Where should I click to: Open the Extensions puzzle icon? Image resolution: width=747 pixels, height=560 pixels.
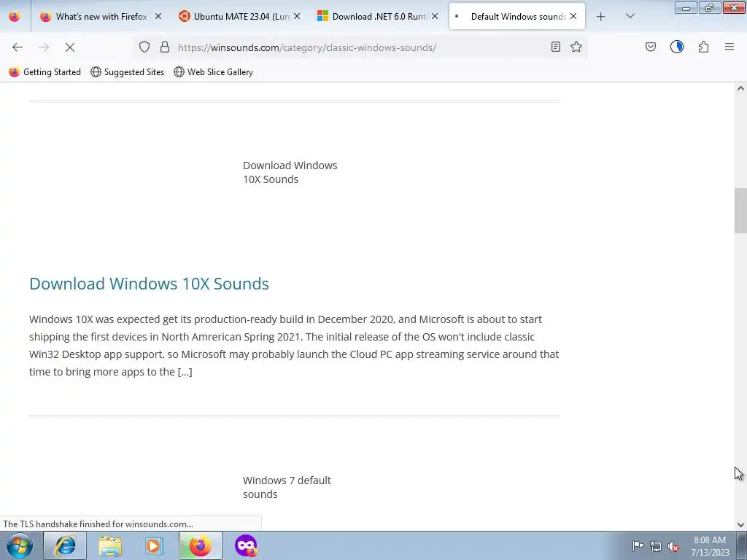[x=704, y=47]
